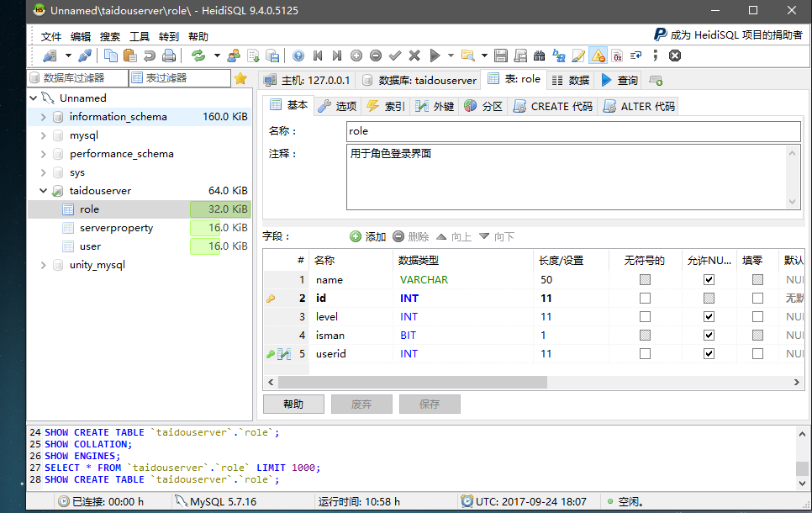
Task: Toggle allow NULL for isman field
Action: click(709, 336)
